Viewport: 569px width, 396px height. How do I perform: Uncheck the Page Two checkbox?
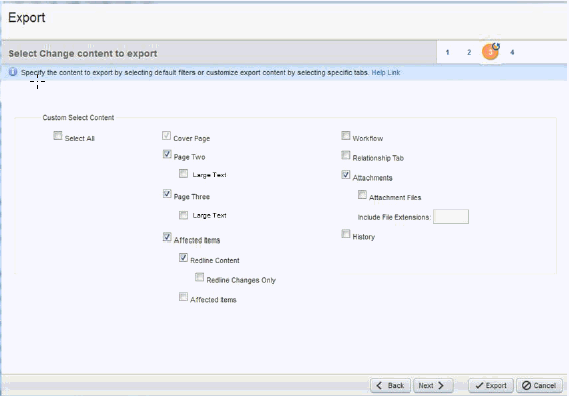(x=167, y=154)
